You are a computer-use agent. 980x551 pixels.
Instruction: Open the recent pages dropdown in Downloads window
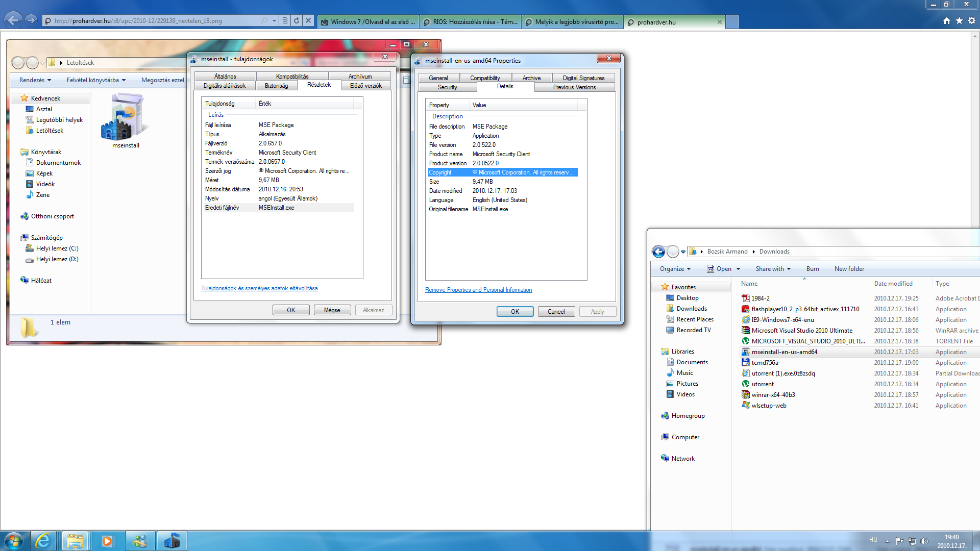click(683, 252)
